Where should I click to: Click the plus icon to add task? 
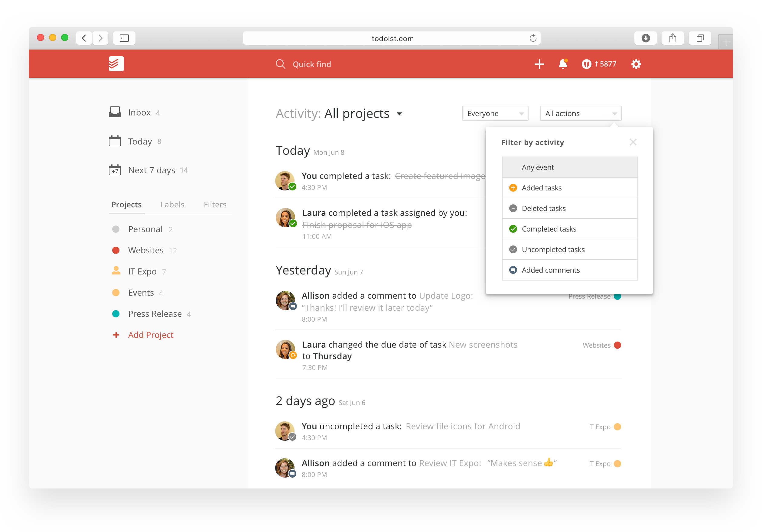[x=539, y=64]
